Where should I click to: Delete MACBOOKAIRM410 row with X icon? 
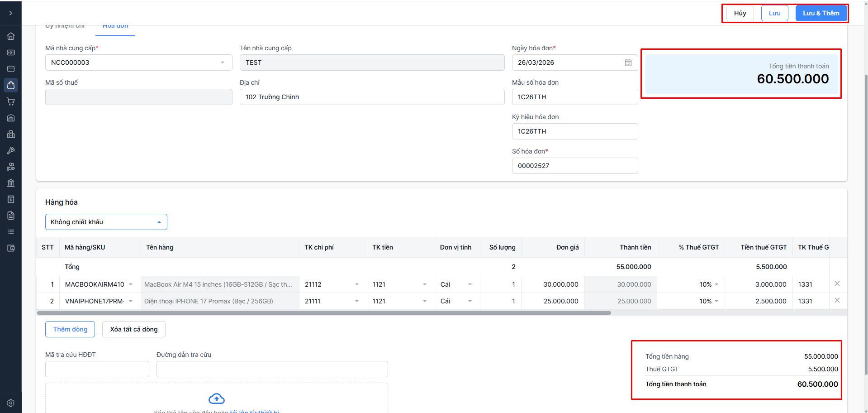[x=837, y=284]
